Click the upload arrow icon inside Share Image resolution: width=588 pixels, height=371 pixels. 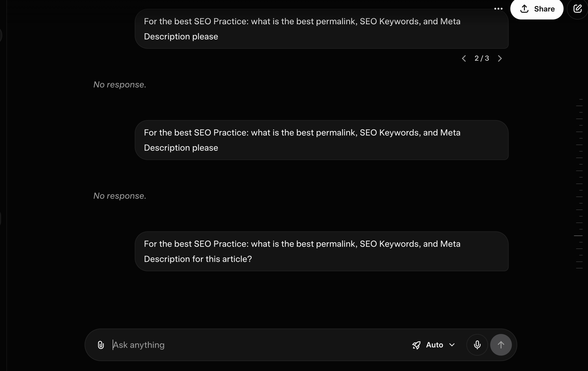pos(524,9)
